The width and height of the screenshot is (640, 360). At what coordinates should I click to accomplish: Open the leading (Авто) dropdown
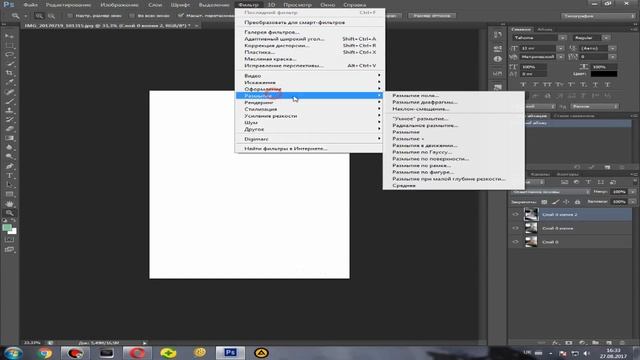tap(612, 48)
